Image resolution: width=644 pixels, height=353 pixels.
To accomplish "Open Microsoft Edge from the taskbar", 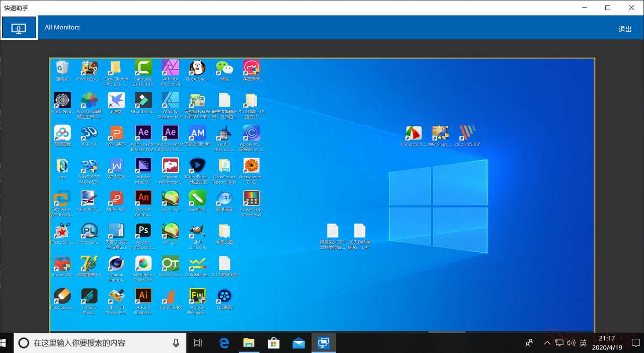I will 224,343.
